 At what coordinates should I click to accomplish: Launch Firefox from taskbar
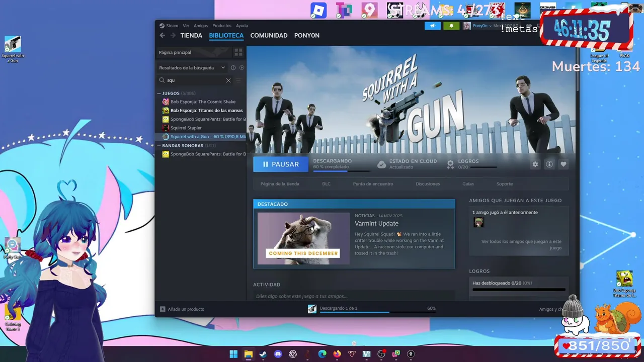337,354
